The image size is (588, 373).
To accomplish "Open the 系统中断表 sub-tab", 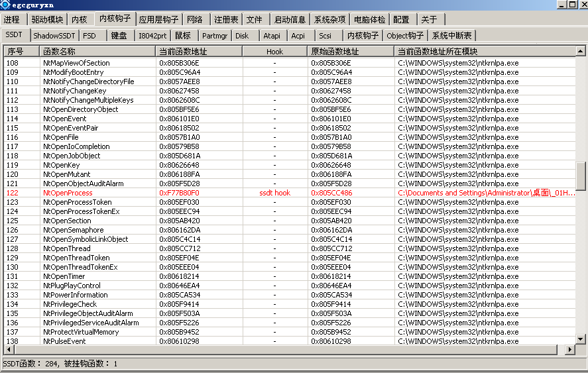I will coord(452,35).
